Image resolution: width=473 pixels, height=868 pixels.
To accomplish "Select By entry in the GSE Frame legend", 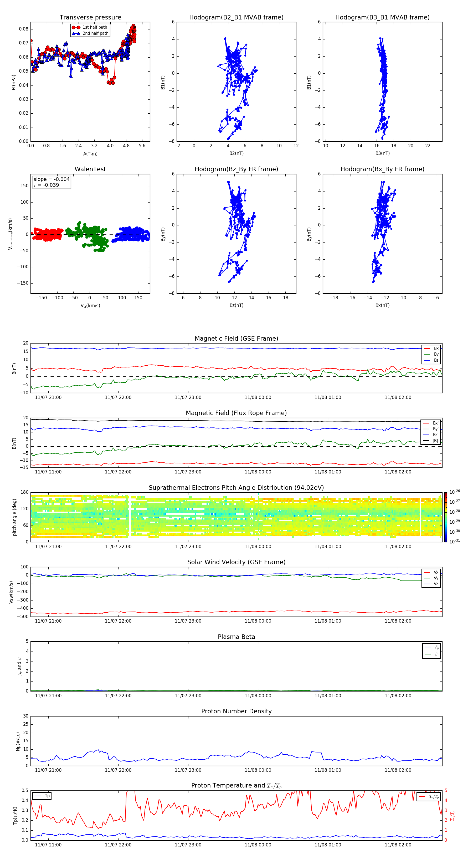I will tap(431, 354).
